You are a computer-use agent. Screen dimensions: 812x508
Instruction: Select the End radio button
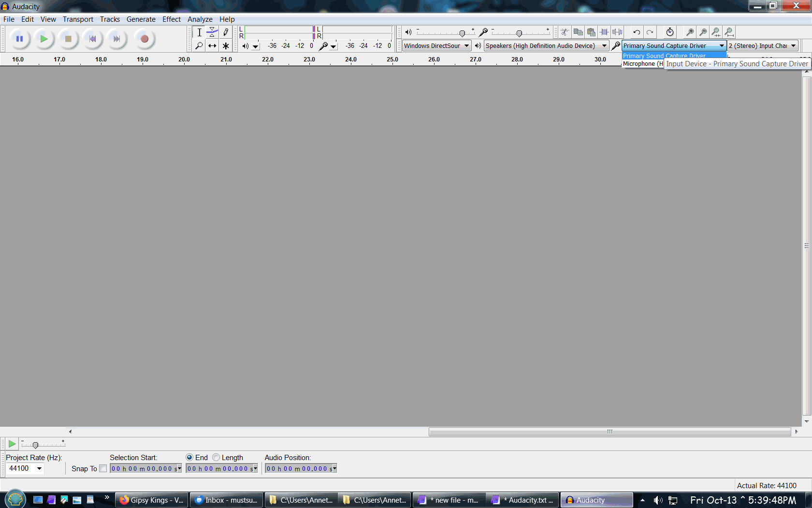(189, 457)
